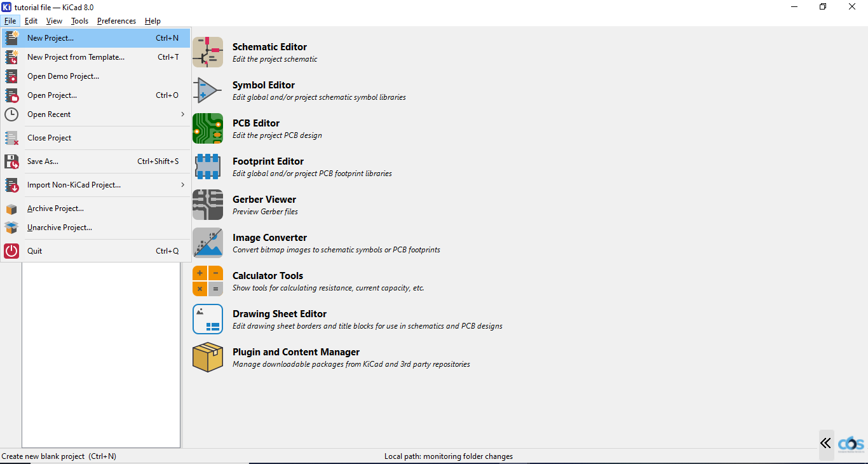Screen dimensions: 868x464
Task: Click the Ctrl+Shift+S shortcut label
Action: tap(158, 161)
